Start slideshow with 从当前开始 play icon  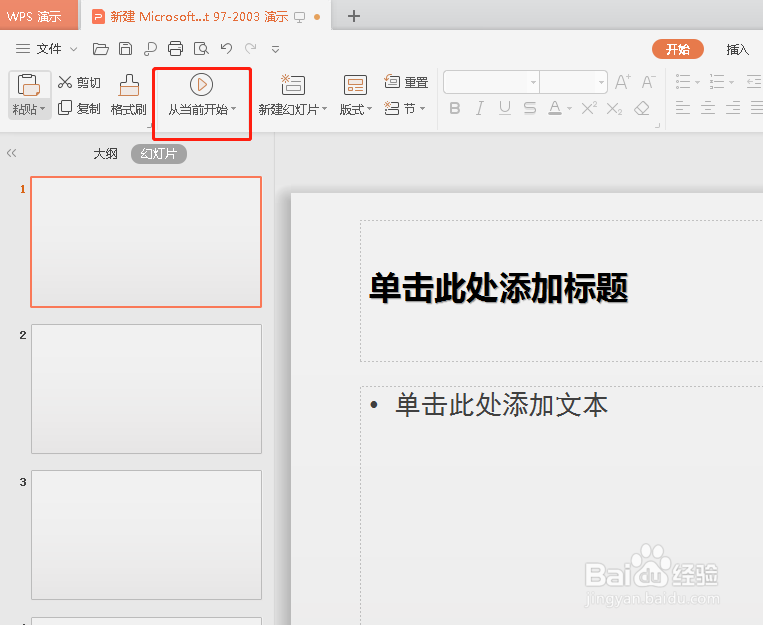(201, 85)
